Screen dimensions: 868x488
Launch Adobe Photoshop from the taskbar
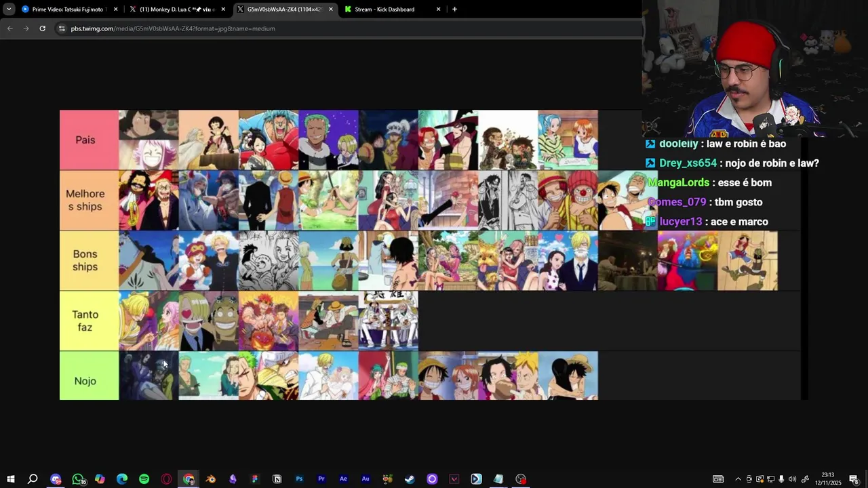pyautogui.click(x=299, y=479)
